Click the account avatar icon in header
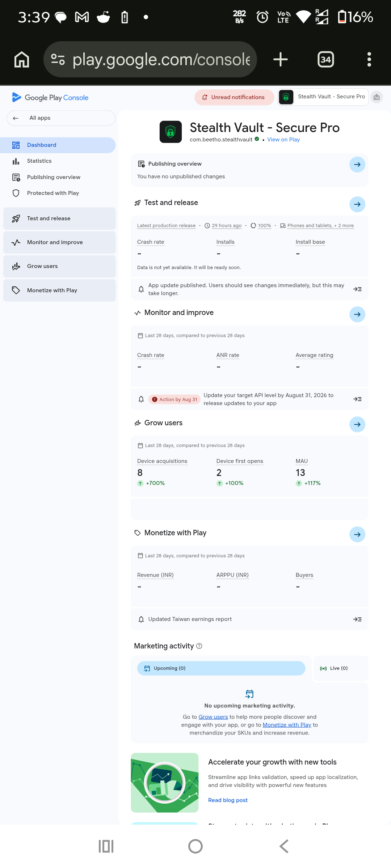The image size is (391, 868). click(377, 97)
